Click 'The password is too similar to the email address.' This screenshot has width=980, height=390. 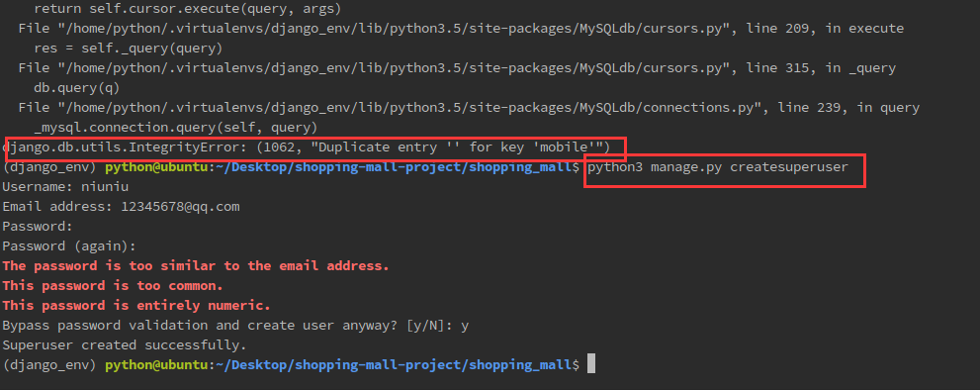[x=196, y=266]
